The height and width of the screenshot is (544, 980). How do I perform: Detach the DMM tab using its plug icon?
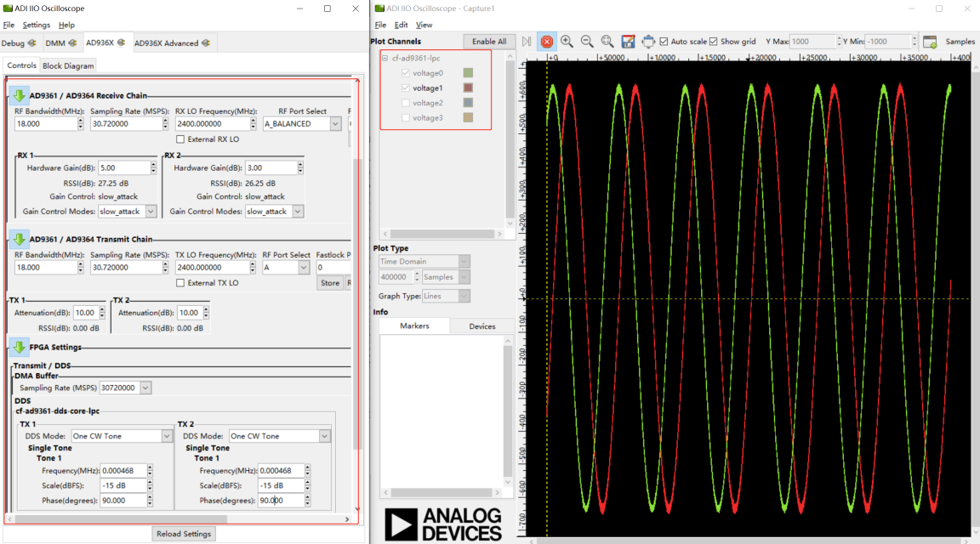(74, 42)
